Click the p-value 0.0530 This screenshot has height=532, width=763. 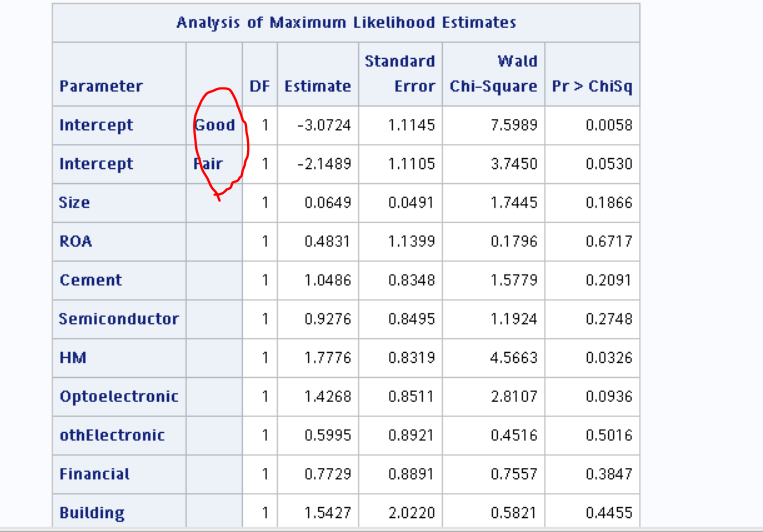coord(609,164)
